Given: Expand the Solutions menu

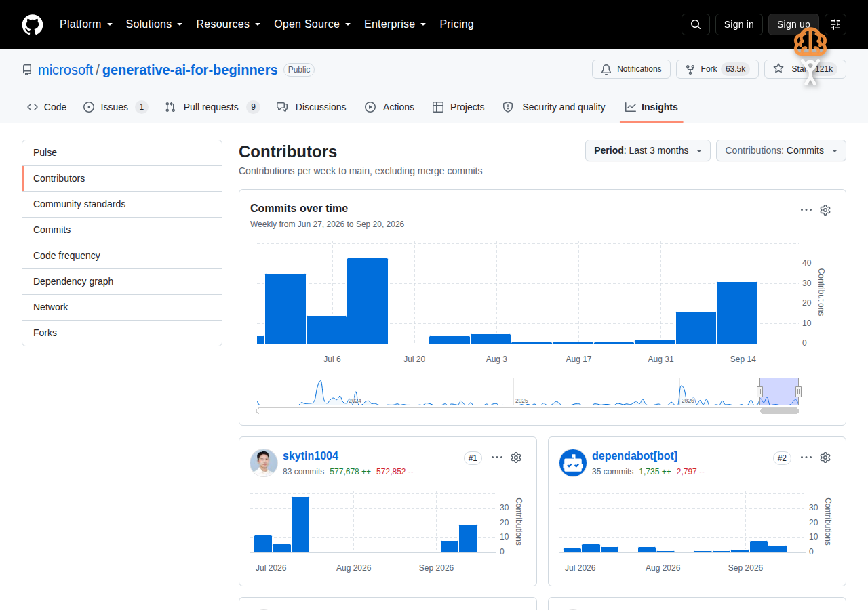Looking at the screenshot, I should [155, 24].
